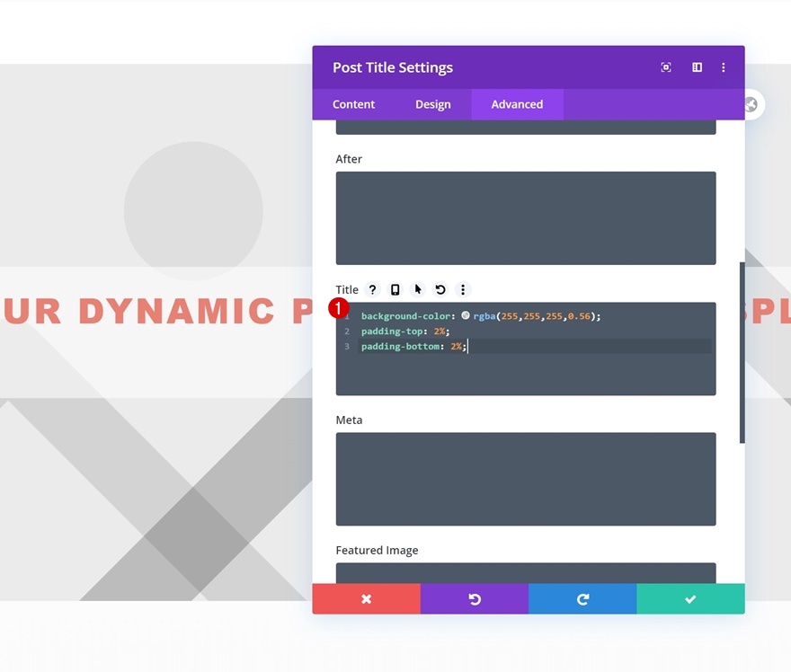Screen dimensions: 791x672
Task: Undo last change purple button
Action: click(x=475, y=599)
